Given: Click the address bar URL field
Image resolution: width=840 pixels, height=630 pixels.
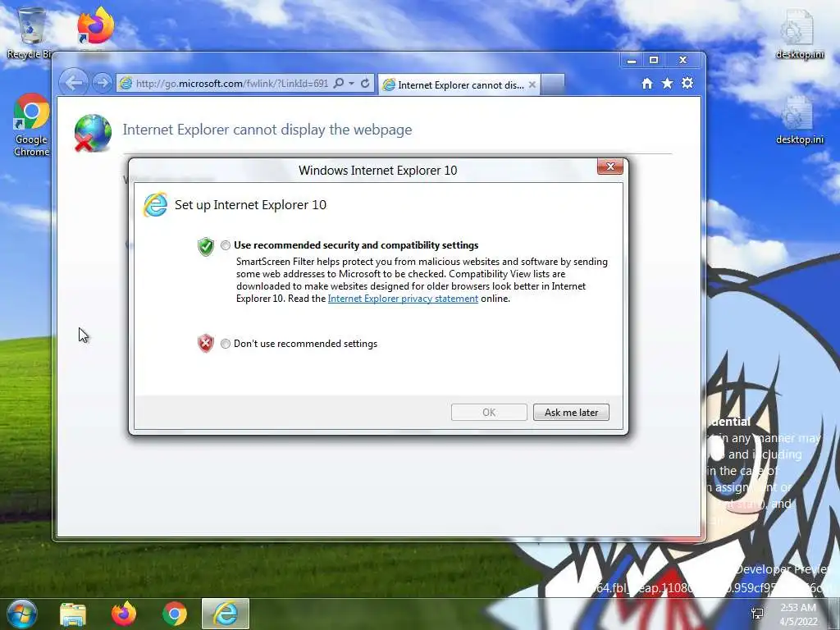Looking at the screenshot, I should (x=231, y=84).
